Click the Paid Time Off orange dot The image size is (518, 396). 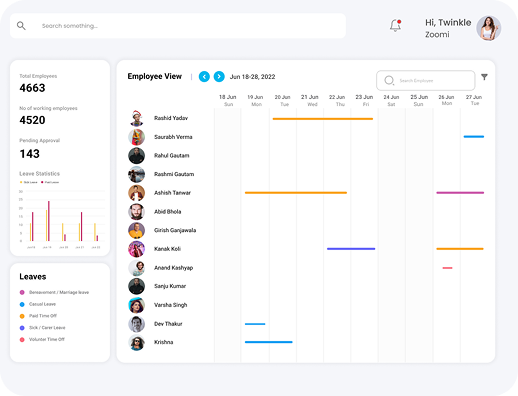[22, 316]
